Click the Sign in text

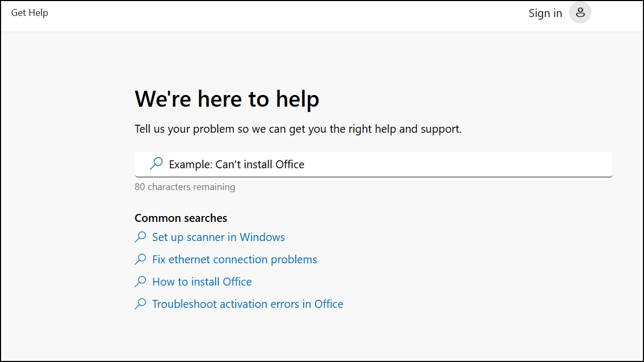[x=545, y=13]
